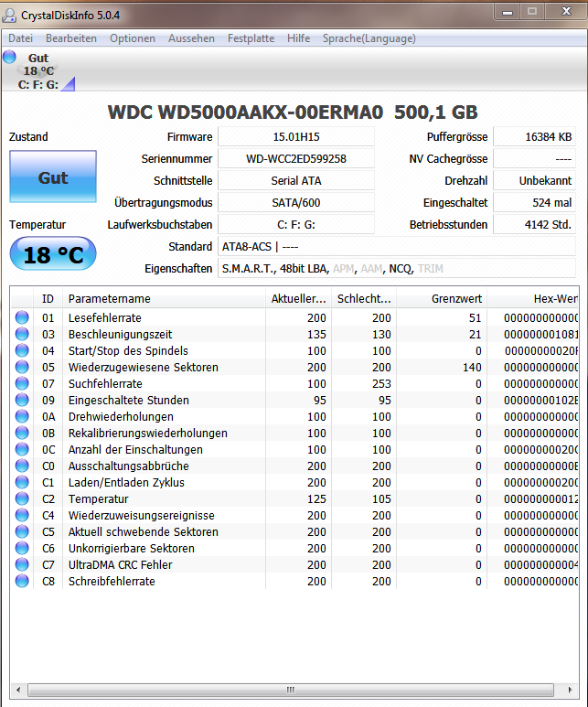Image resolution: width=588 pixels, height=707 pixels.
Task: Click status orb of Aktuell schwebende Sektoren
Action: (x=22, y=531)
